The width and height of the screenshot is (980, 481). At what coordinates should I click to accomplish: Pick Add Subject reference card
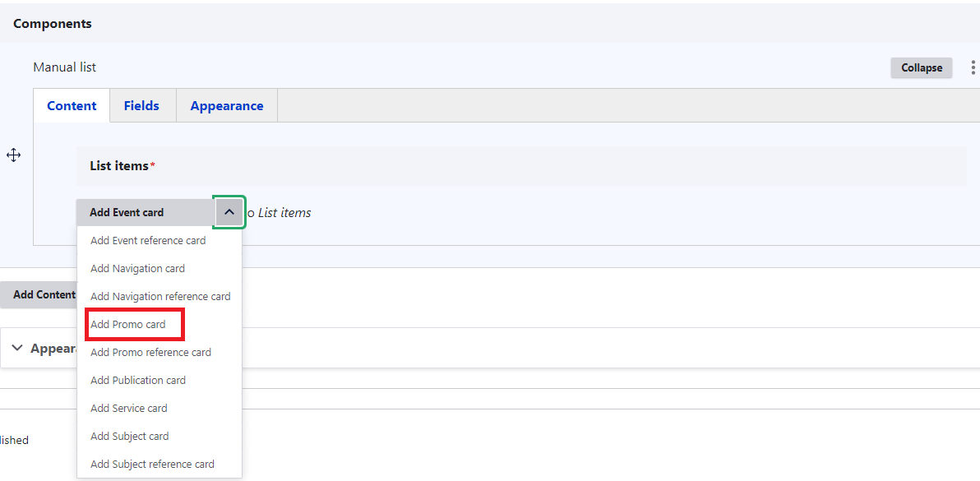(152, 465)
